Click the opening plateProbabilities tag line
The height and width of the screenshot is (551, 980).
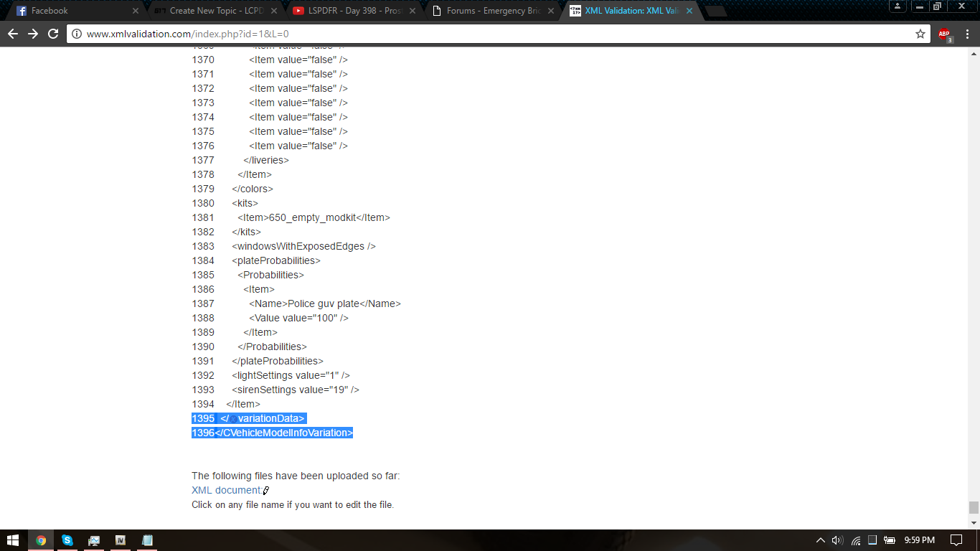(x=276, y=260)
